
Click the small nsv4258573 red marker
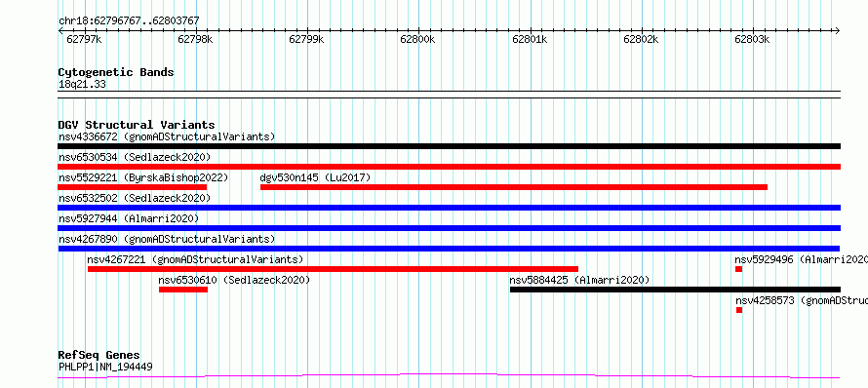pyautogui.click(x=739, y=310)
